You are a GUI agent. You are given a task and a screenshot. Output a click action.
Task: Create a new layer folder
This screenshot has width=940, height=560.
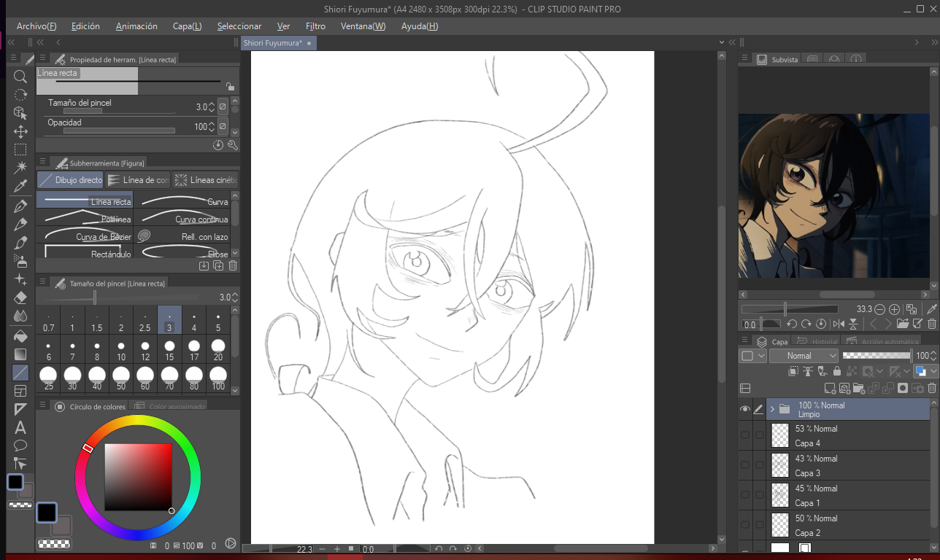[858, 389]
